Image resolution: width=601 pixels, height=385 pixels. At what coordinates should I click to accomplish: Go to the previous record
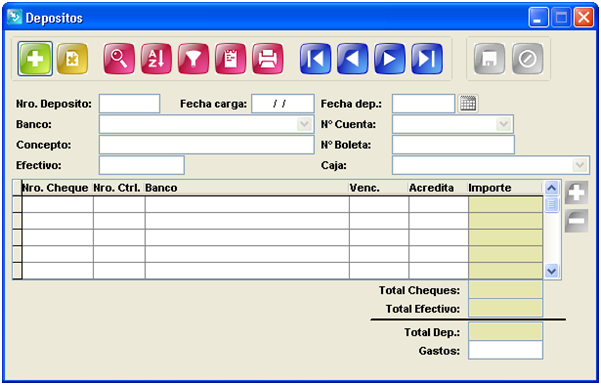click(353, 59)
